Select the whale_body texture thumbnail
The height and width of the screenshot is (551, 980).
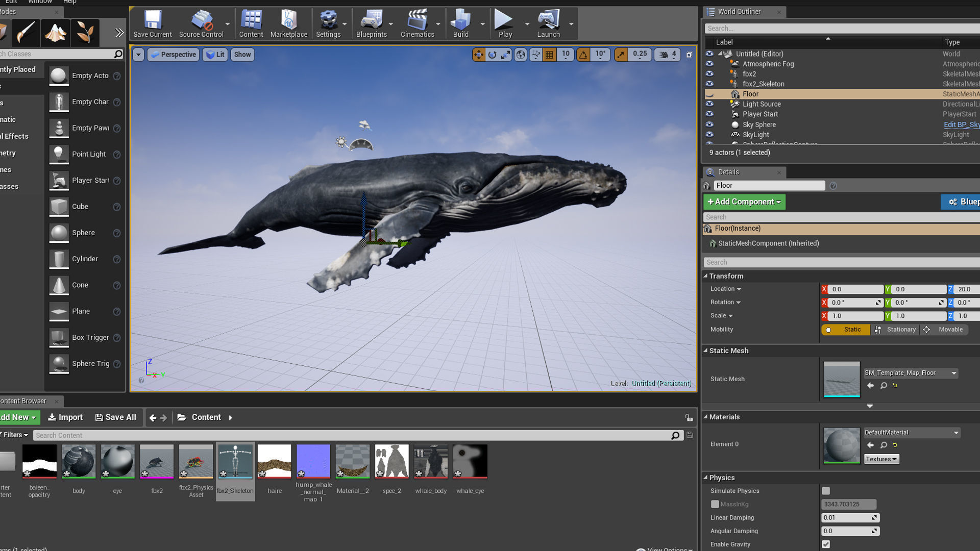[x=431, y=462]
